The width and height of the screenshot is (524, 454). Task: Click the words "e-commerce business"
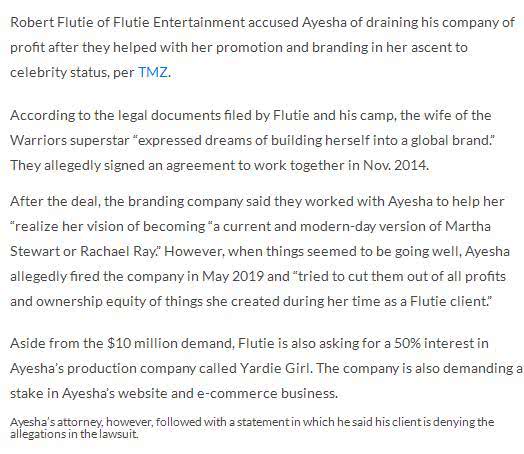tap(267, 393)
